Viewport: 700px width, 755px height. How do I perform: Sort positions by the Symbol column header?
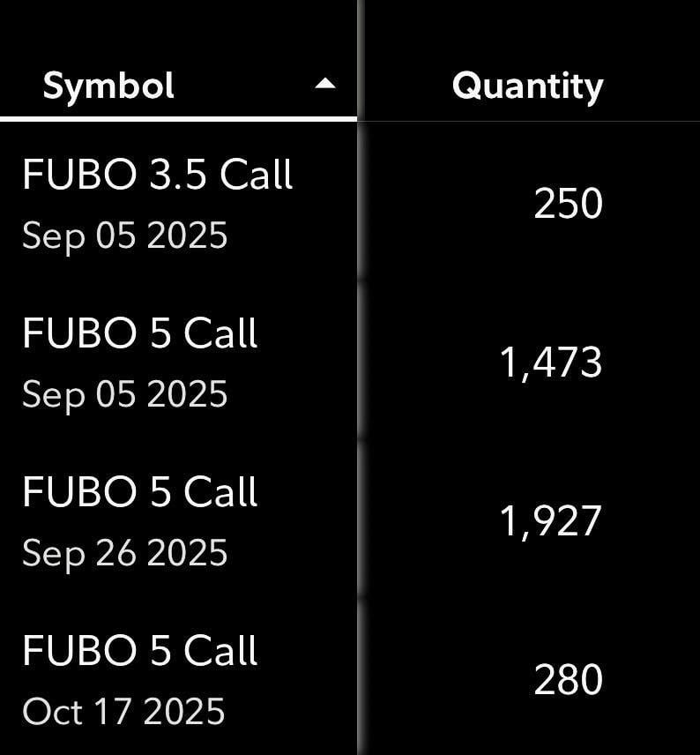click(x=108, y=86)
